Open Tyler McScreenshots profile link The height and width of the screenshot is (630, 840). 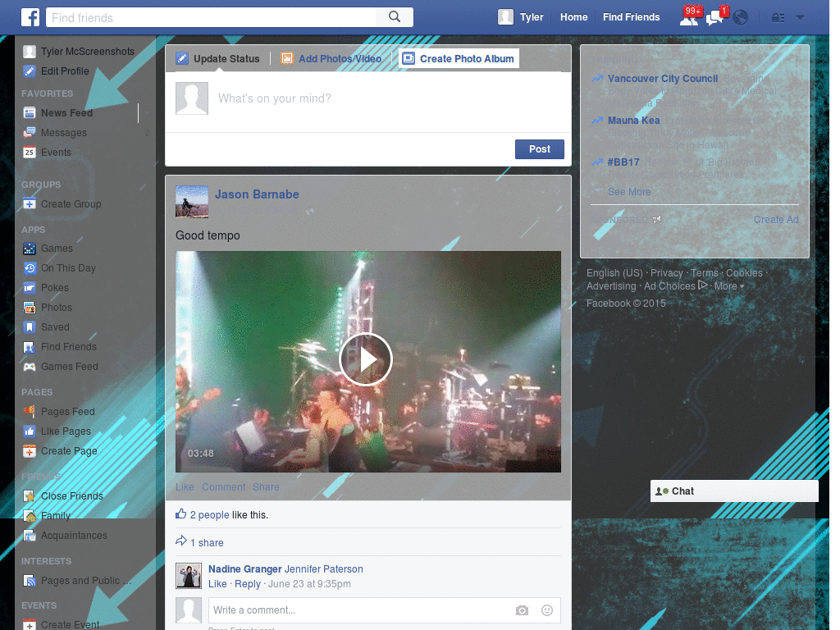[88, 52]
